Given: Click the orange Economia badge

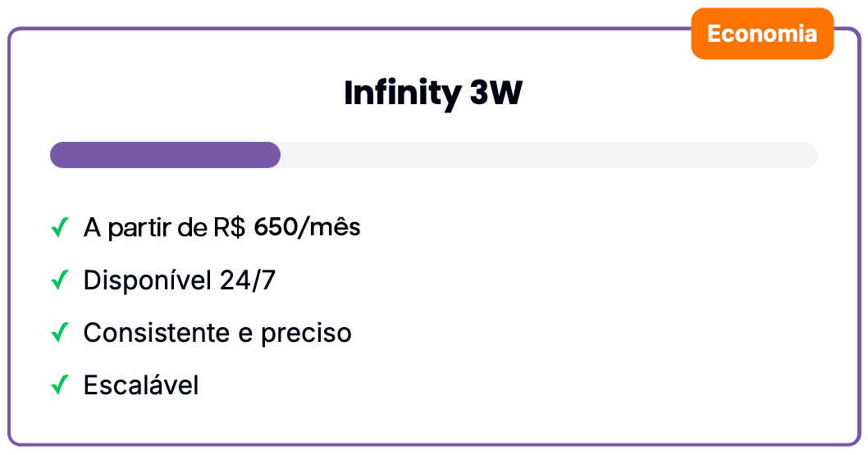Looking at the screenshot, I should (761, 34).
